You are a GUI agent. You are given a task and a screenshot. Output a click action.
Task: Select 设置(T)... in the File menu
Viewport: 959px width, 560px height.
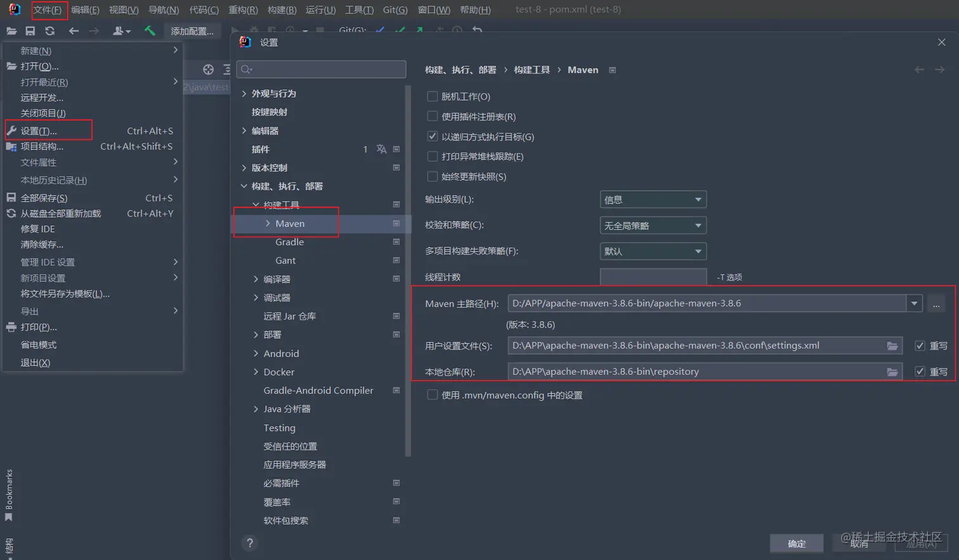pos(94,131)
